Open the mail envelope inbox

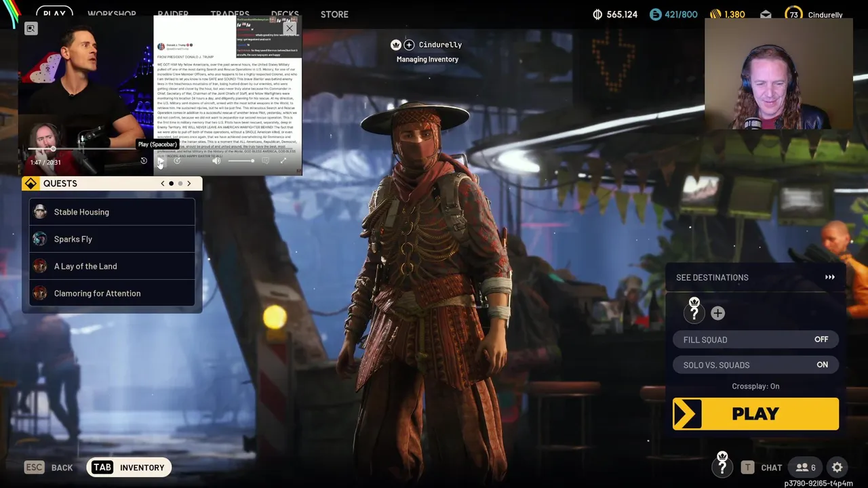point(766,14)
